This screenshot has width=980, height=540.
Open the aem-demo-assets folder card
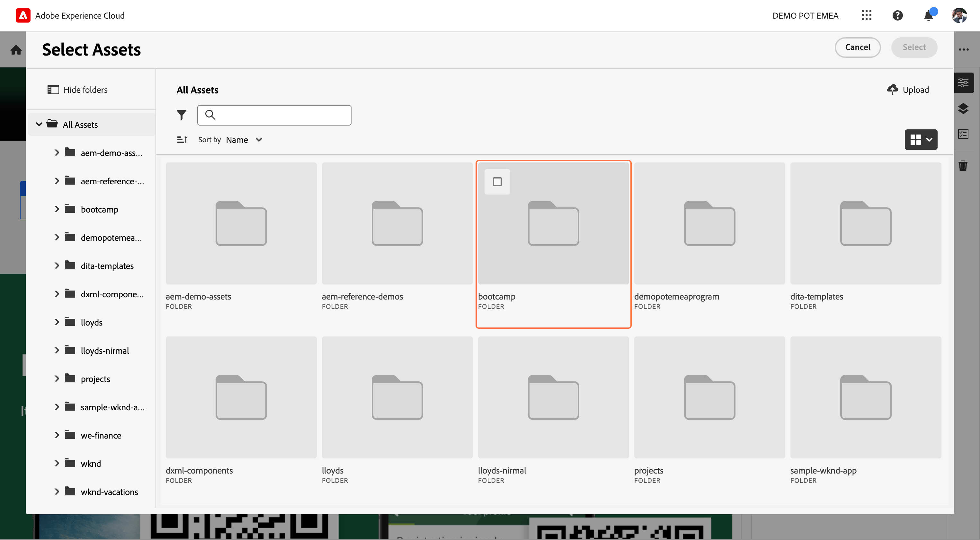241,223
